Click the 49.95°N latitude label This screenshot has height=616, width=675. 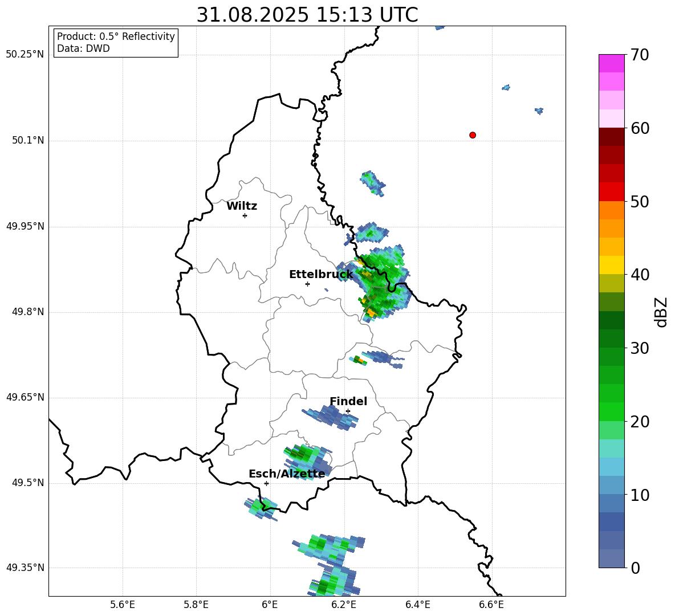(x=25, y=226)
